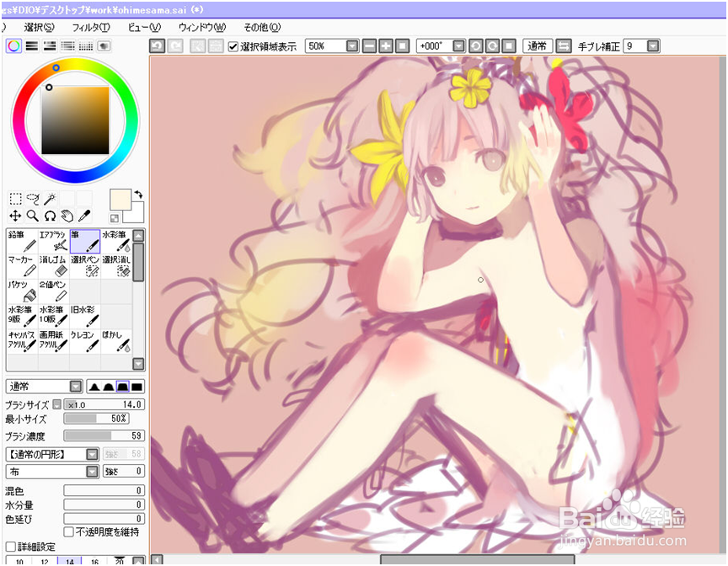Flip canvas horizontally button
Viewport: 728px width, 566px height.
coord(563,46)
